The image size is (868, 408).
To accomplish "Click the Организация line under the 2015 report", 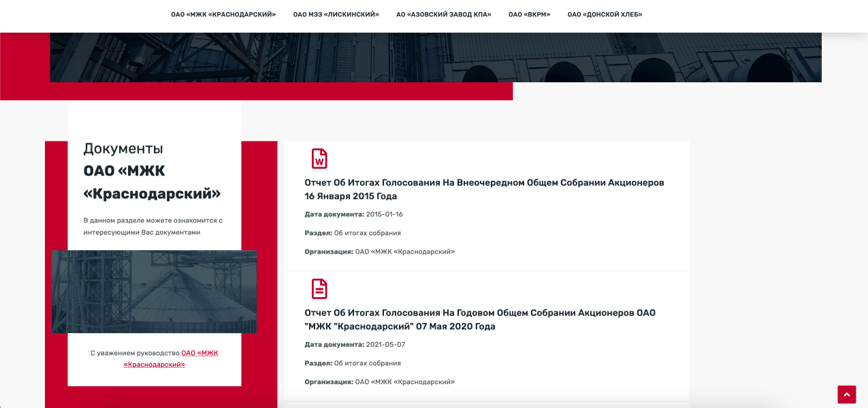I will [379, 252].
